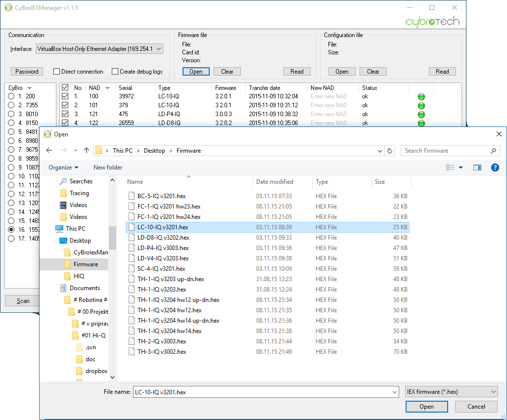Click the search magnifier icon

[x=493, y=151]
